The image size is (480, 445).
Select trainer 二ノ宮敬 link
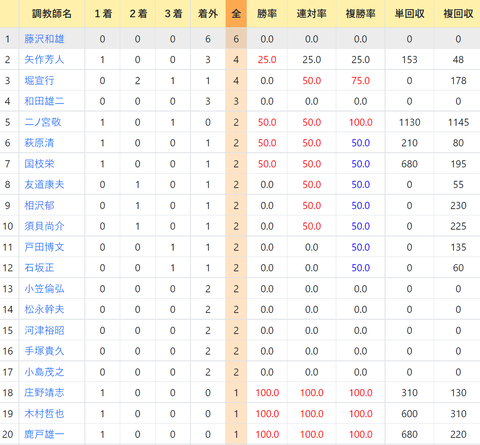tap(43, 122)
